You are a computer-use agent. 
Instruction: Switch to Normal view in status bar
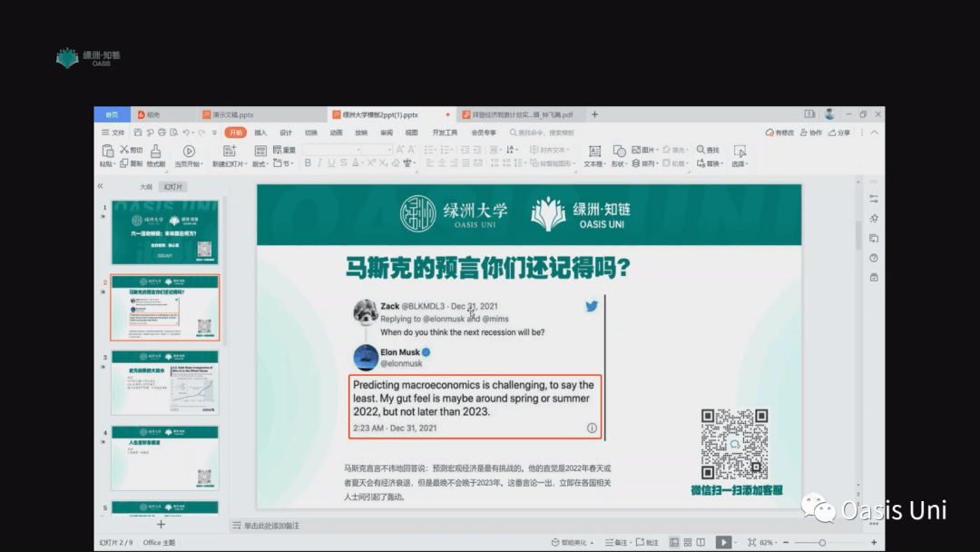pyautogui.click(x=673, y=542)
